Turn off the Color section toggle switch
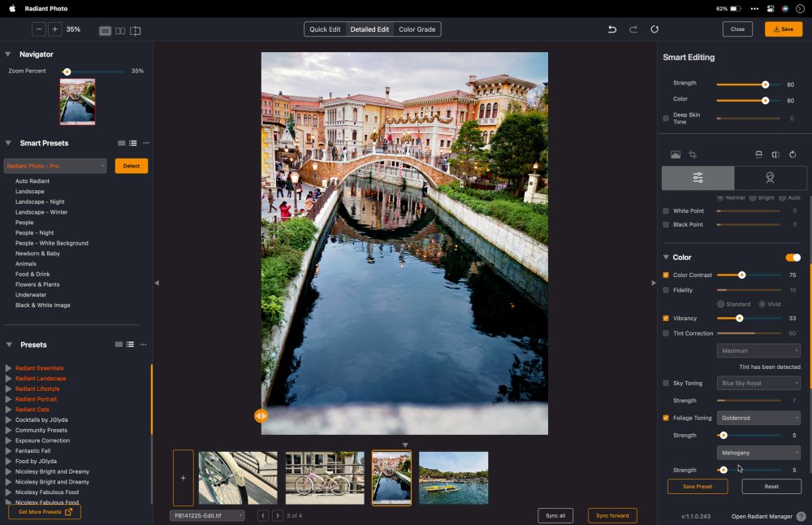This screenshot has width=812, height=525. point(793,258)
